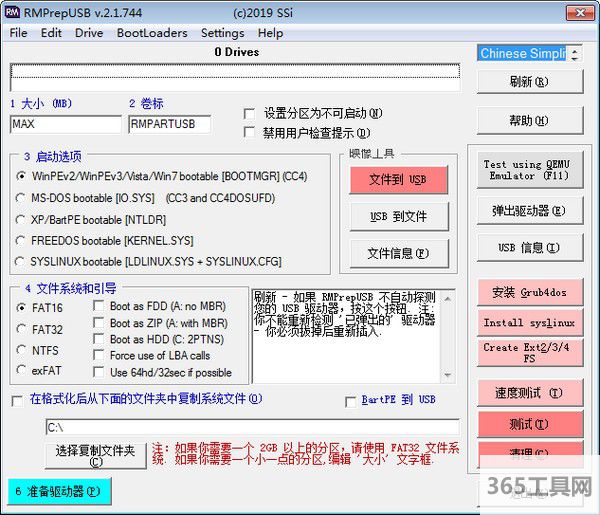Screen dimensions: 600x515
Task: Open the File menu
Action: (18, 33)
